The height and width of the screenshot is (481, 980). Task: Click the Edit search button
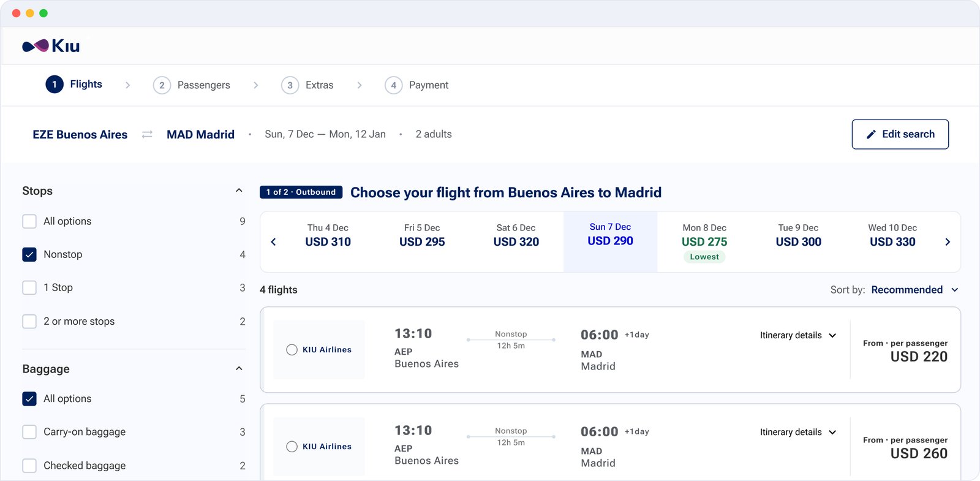click(900, 134)
